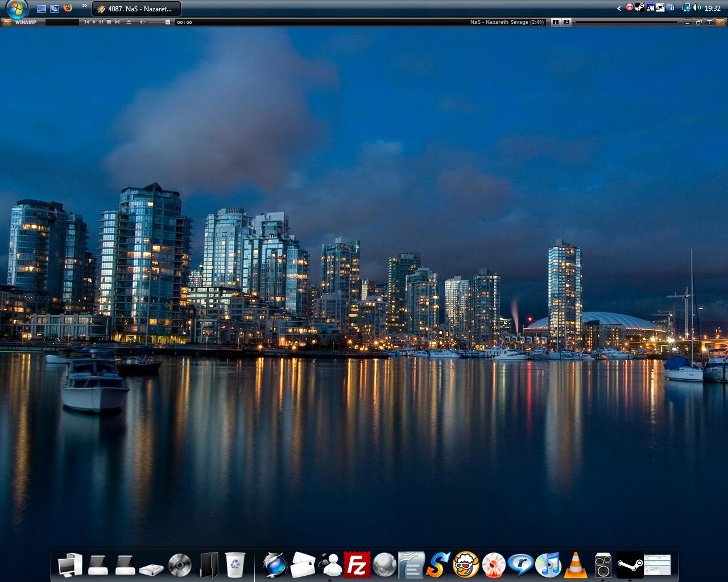Pause Winamp playback
Screen dimensions: 728x582
click(x=101, y=22)
